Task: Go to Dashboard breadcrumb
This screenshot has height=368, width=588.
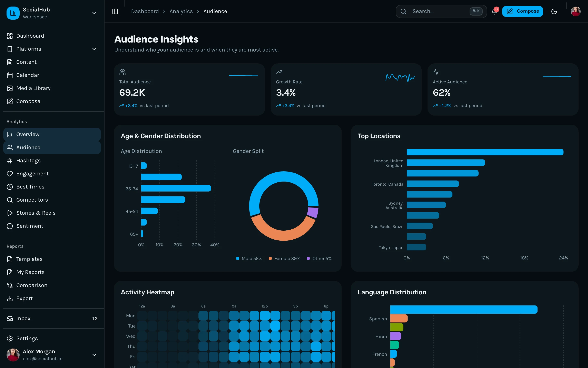Action: 145,11
